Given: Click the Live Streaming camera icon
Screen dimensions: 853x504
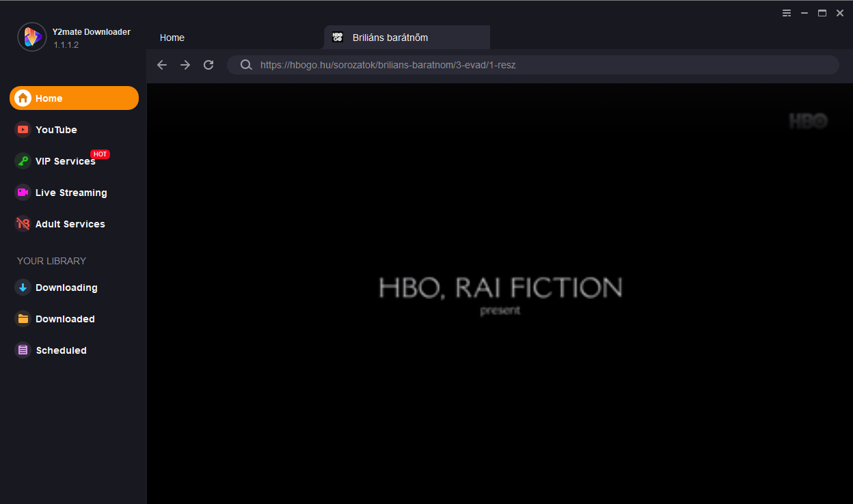Looking at the screenshot, I should [x=23, y=193].
